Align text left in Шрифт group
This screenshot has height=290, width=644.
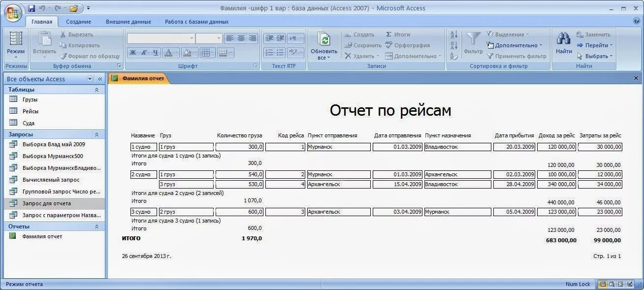[230, 38]
